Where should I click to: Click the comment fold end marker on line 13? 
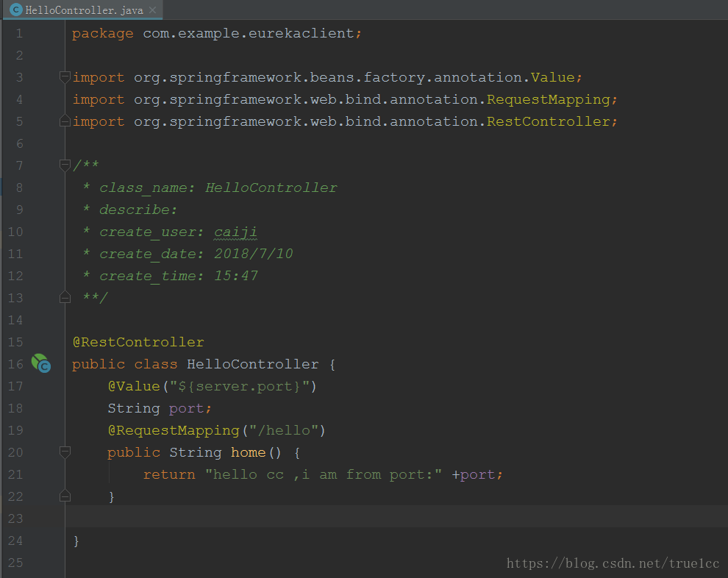click(65, 298)
